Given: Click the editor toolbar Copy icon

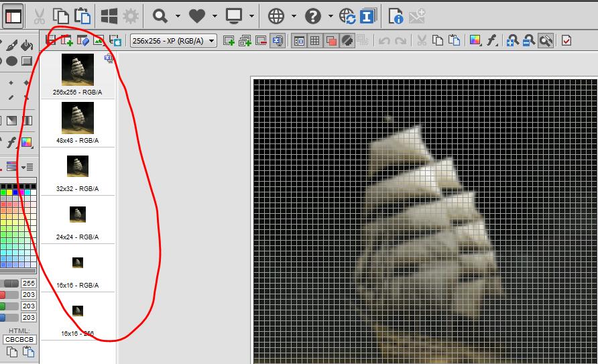Looking at the screenshot, I should 438,40.
